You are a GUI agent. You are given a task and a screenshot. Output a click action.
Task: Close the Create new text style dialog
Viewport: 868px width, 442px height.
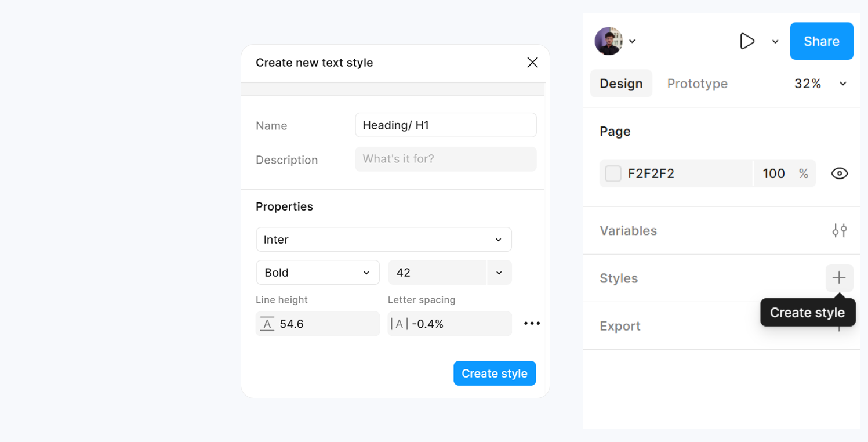(532, 62)
